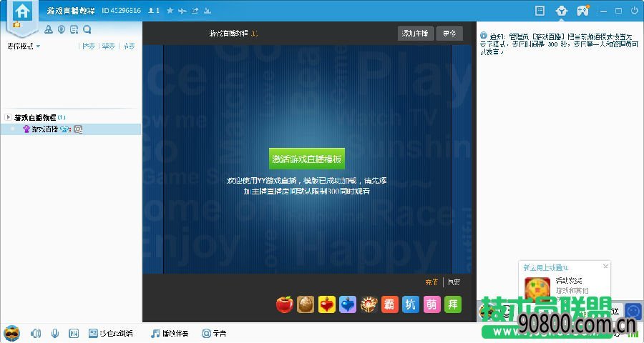Click the airplane icon in the title bar
Screen dimensions: 644x343
point(182,11)
